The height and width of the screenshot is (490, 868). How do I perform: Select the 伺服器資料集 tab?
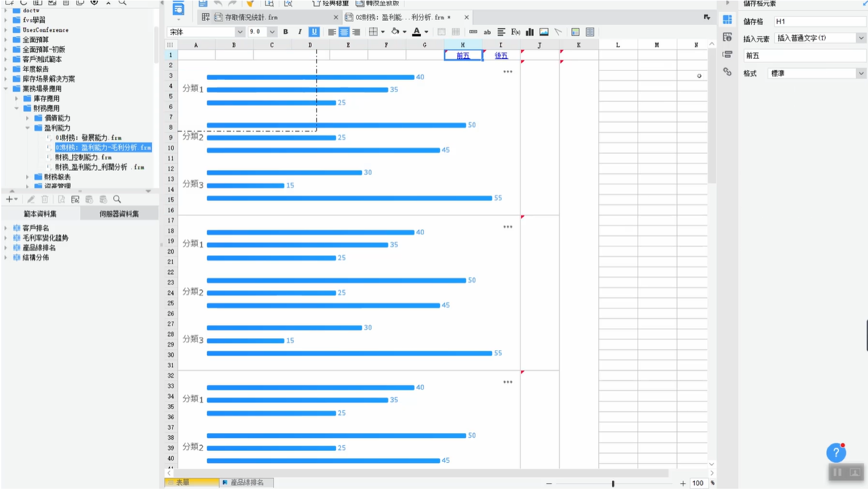click(119, 214)
